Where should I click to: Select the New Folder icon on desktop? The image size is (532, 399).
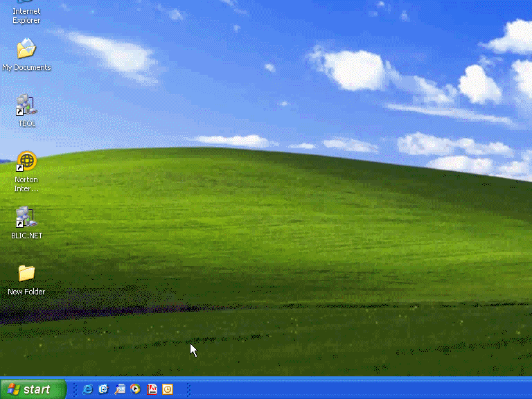(x=26, y=274)
